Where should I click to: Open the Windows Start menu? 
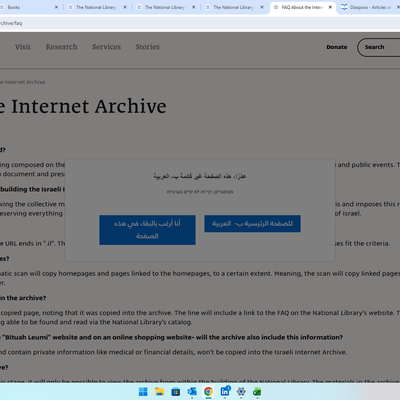click(x=143, y=392)
